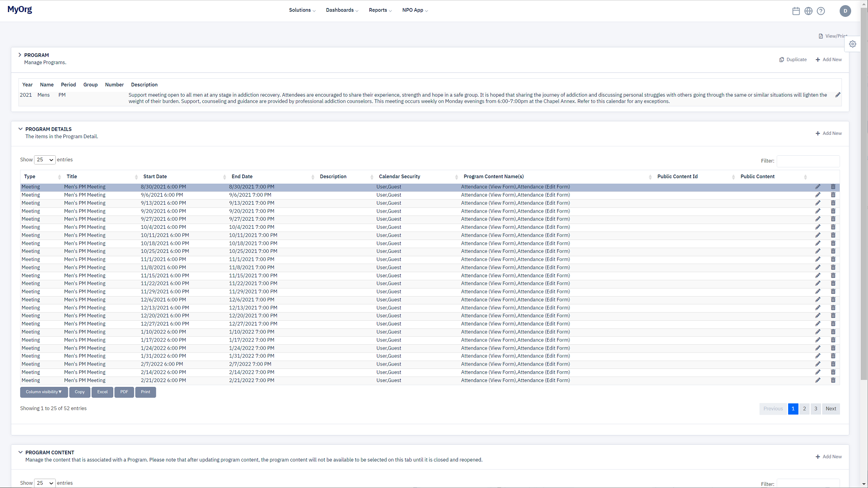Open the calendar icon in header
Screen dimensions: 868x488
(796, 11)
